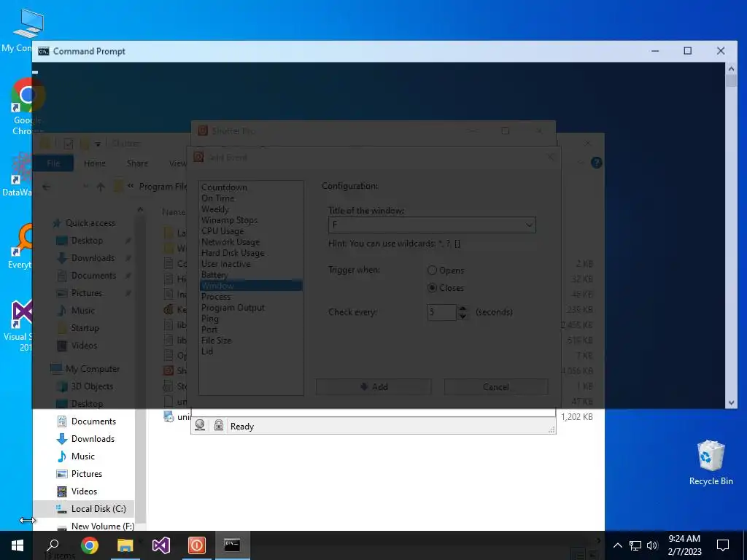This screenshot has width=747, height=560.
Task: Select the Everything desktop shortcut icon
Action: point(21,246)
